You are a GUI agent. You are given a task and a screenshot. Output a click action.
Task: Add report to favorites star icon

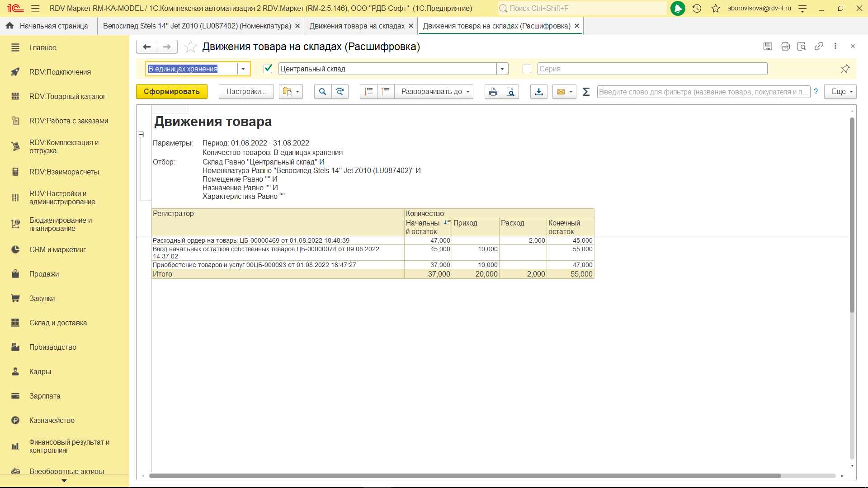190,47
